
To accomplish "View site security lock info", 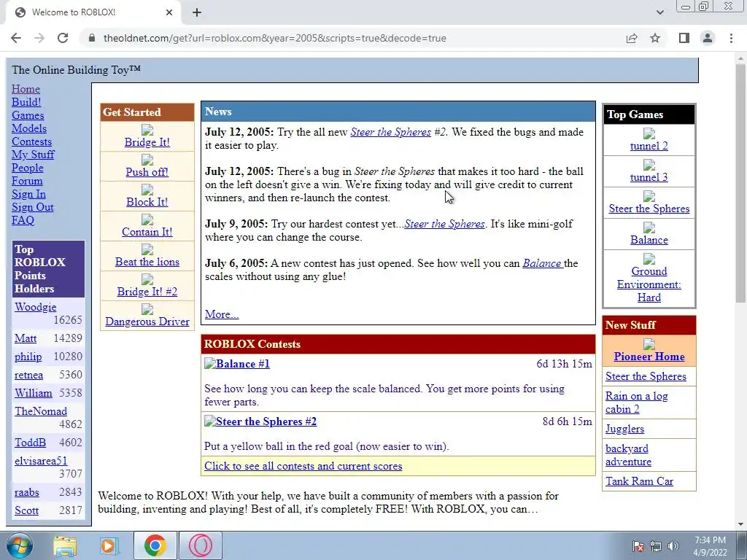I will click(92, 38).
